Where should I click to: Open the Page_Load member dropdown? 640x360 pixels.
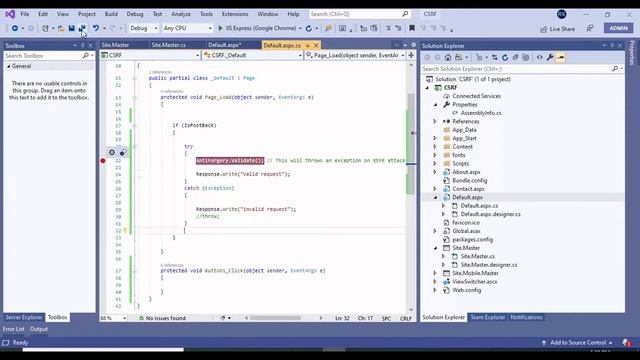pyautogui.click(x=355, y=55)
